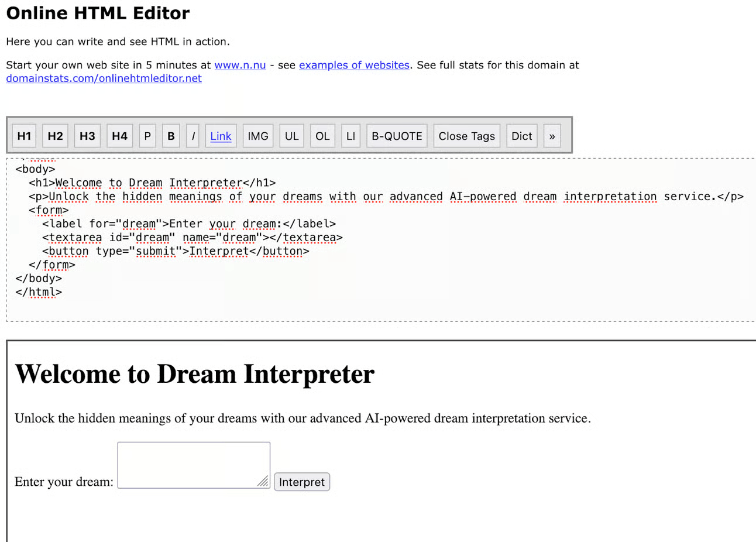The image size is (756, 542).
Task: Apply bold with the B button
Action: click(171, 136)
